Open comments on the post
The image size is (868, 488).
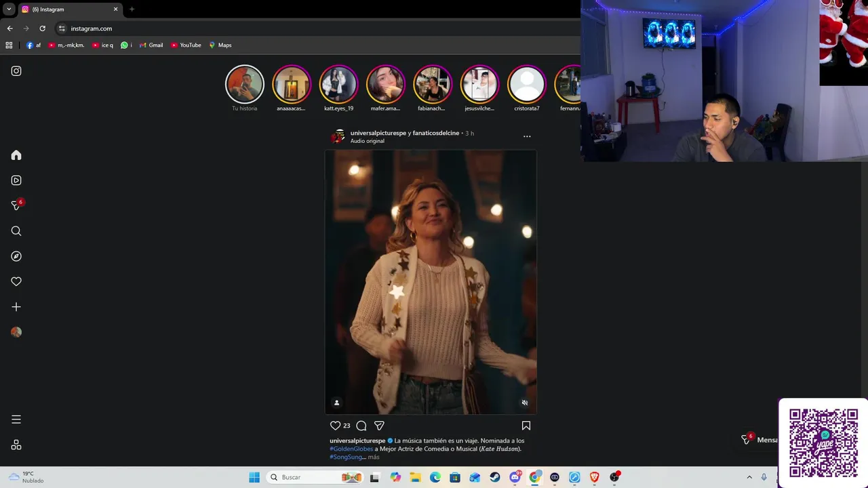point(361,426)
